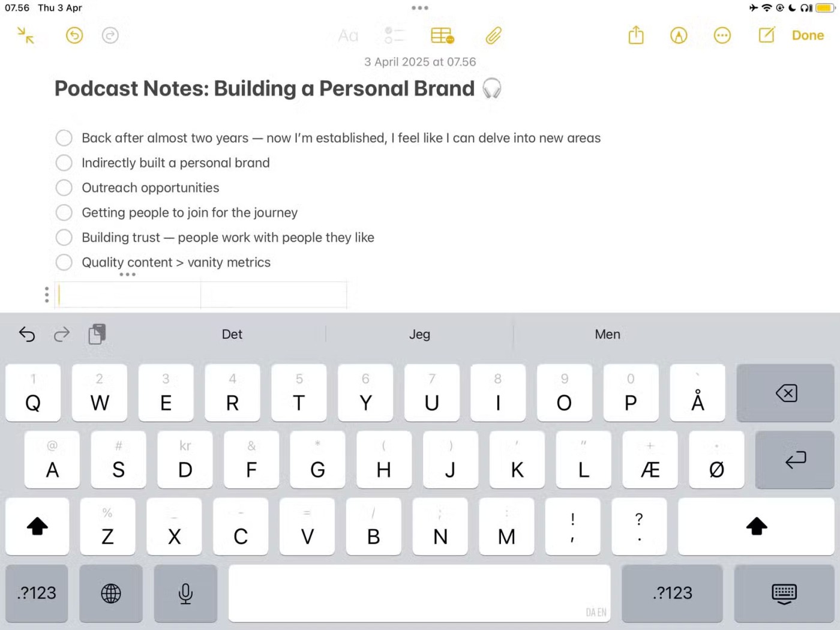Image resolution: width=840 pixels, height=630 pixels.
Task: Open table row handle with vertical dots
Action: point(47,295)
